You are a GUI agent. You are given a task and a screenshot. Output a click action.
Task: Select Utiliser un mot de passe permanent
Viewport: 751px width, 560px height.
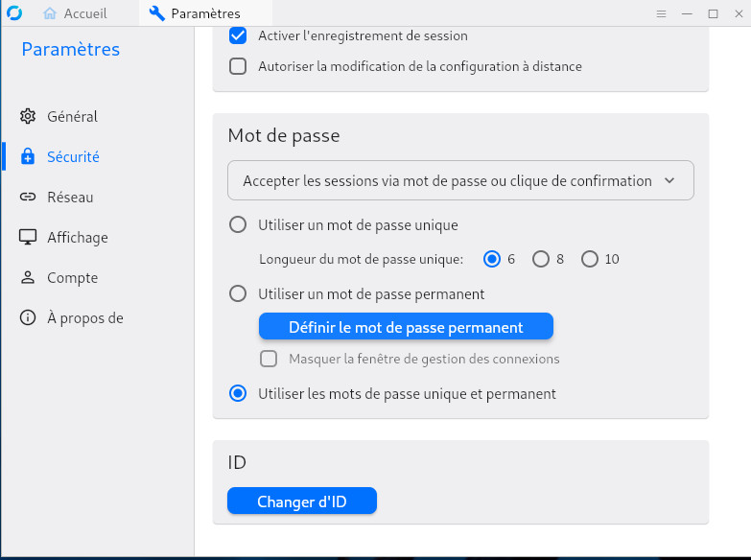(238, 294)
